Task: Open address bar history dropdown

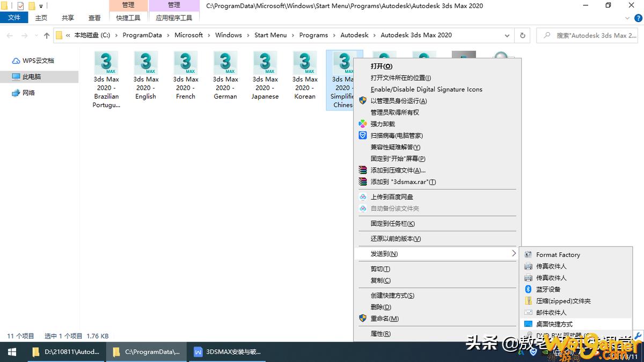Action: pyautogui.click(x=508, y=35)
